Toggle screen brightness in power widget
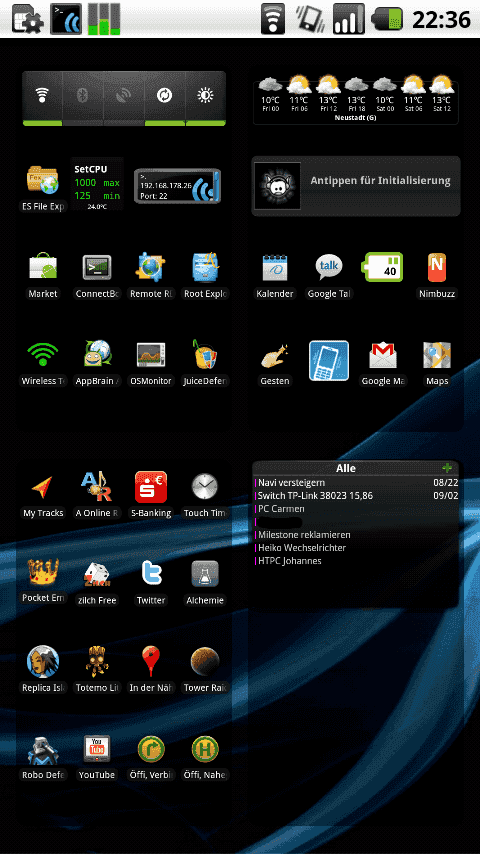This screenshot has width=480, height=854. (x=205, y=98)
